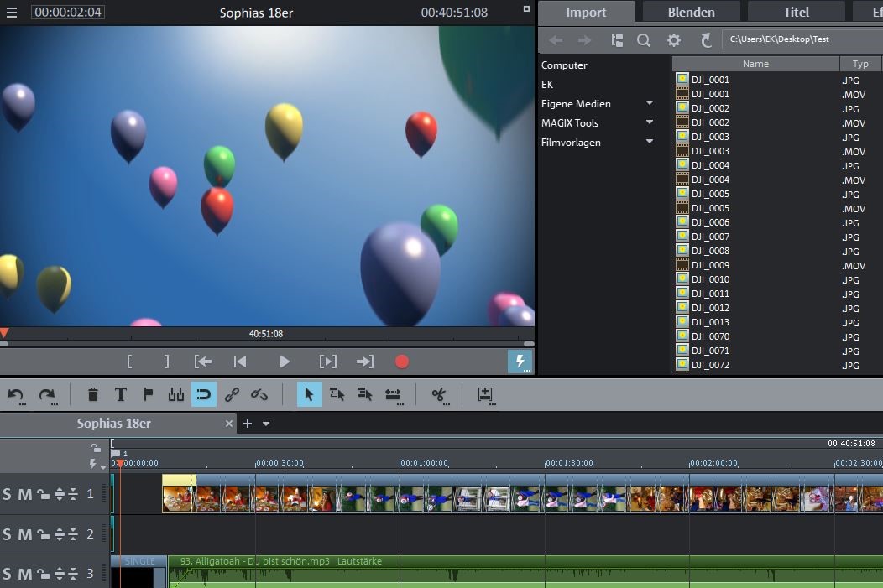The width and height of the screenshot is (883, 588).
Task: Open the Filmvorlagen dropdown arrow
Action: coord(650,142)
